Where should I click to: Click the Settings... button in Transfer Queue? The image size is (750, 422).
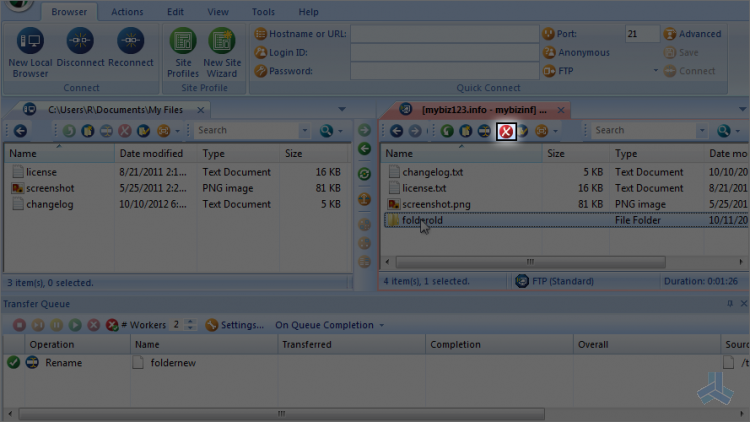click(234, 325)
